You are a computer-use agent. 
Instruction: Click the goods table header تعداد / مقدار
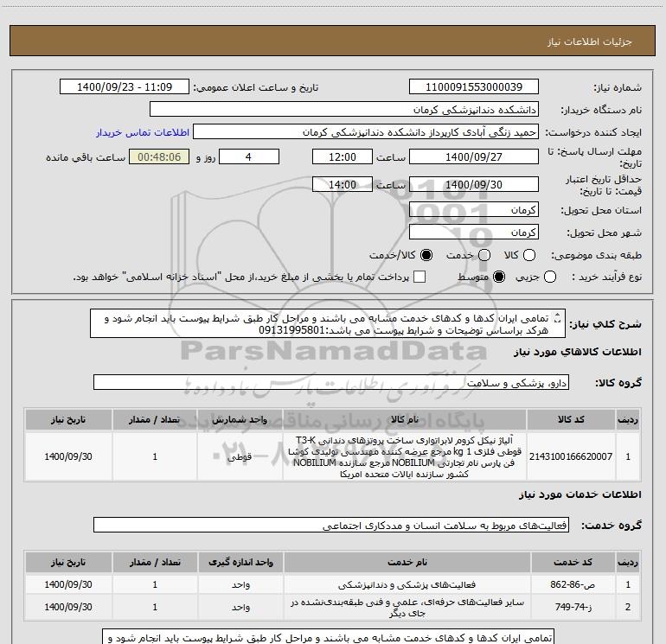pos(155,419)
